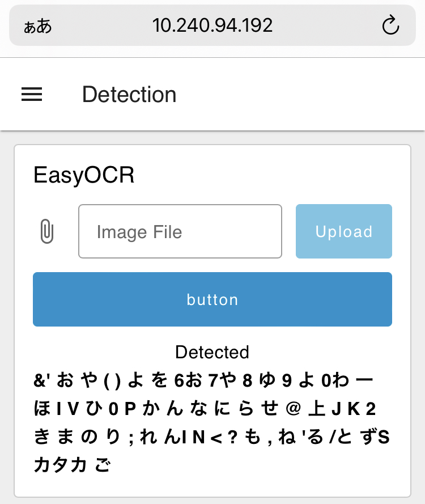Image resolution: width=425 pixels, height=504 pixels.
Task: Click the Detection header title
Action: [x=129, y=94]
